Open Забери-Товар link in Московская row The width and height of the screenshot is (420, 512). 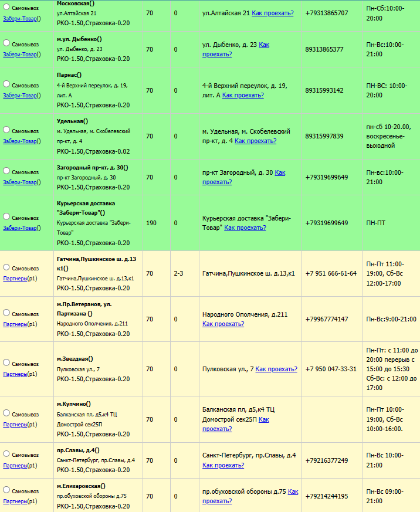click(x=20, y=19)
